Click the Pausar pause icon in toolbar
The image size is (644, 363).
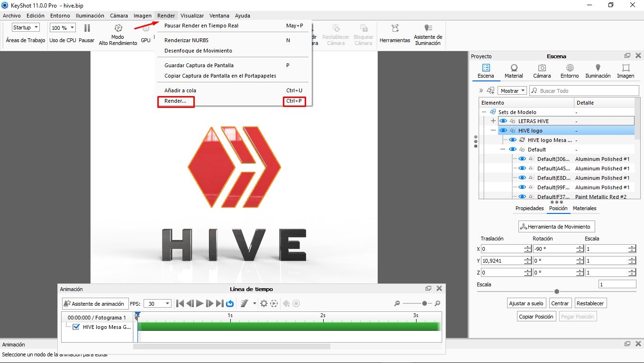pyautogui.click(x=87, y=28)
